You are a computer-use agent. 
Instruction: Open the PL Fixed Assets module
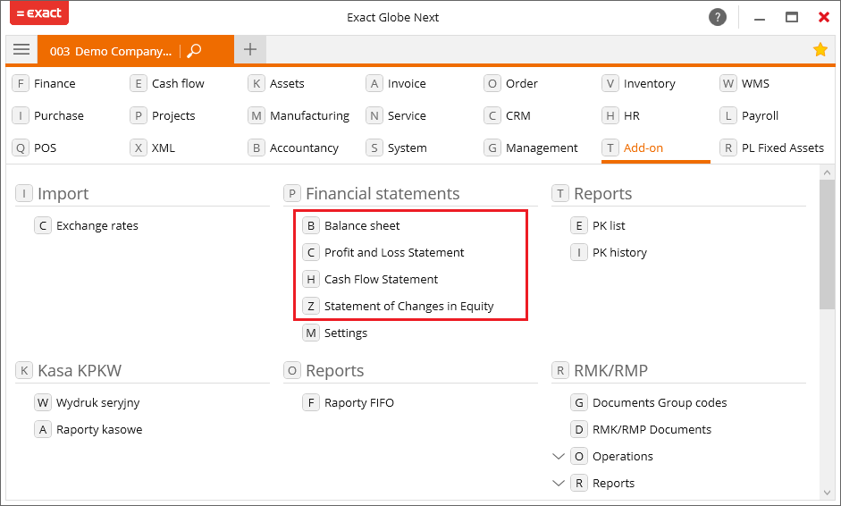[x=772, y=148]
